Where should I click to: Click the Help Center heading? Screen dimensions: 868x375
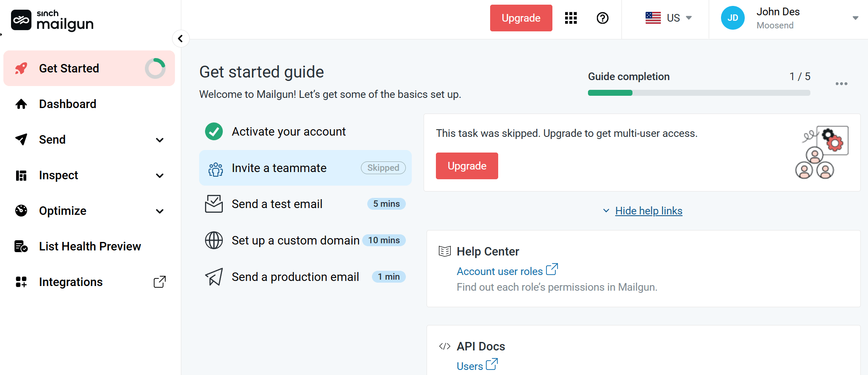[488, 251]
